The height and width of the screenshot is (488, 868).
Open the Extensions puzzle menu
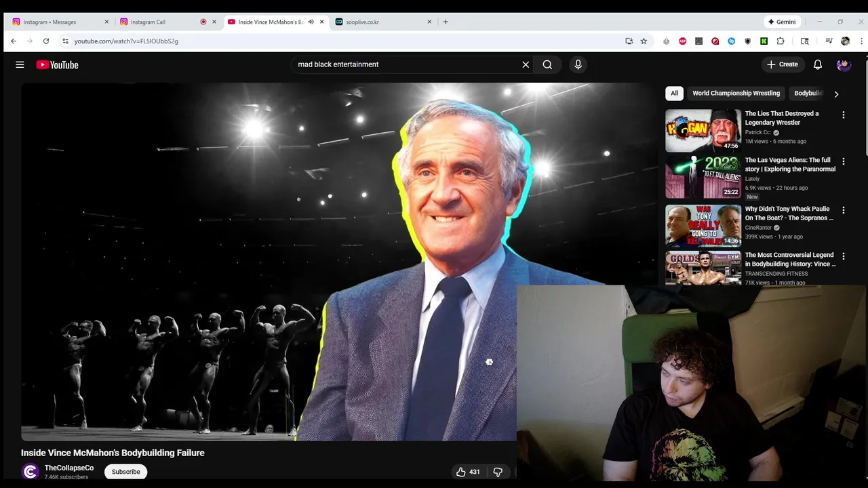point(781,41)
